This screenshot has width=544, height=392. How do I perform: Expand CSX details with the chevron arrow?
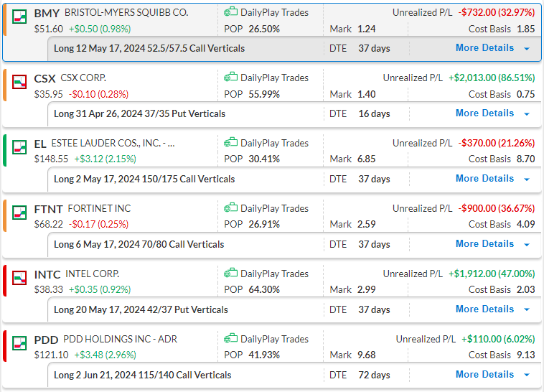[x=527, y=114]
